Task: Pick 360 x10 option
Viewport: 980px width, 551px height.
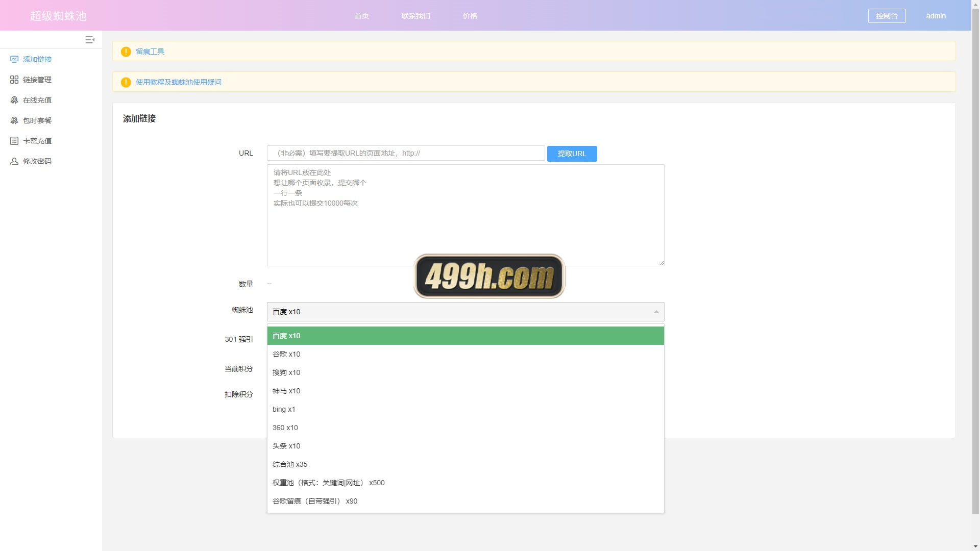Action: pos(465,428)
